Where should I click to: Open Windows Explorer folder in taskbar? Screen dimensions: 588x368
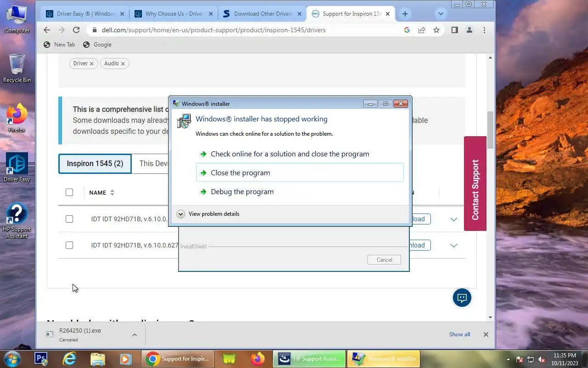tap(97, 359)
